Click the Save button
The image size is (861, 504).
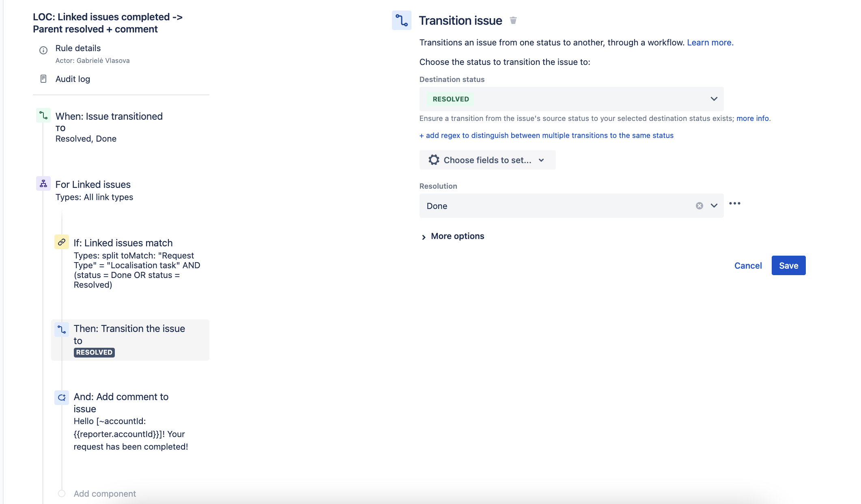[x=788, y=265]
